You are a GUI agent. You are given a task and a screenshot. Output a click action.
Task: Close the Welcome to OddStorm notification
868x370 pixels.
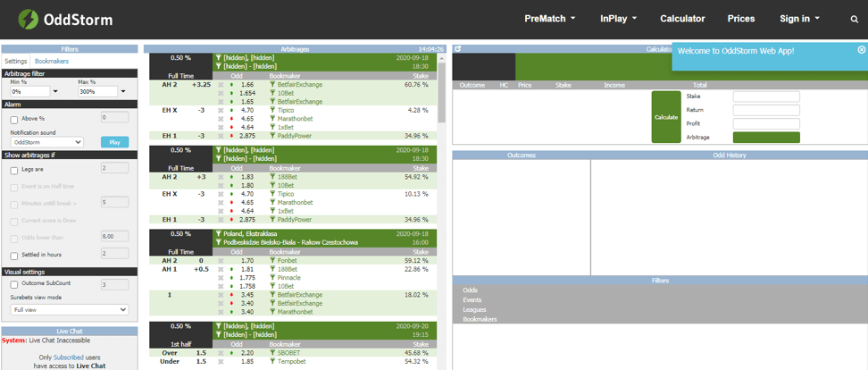coord(862,50)
